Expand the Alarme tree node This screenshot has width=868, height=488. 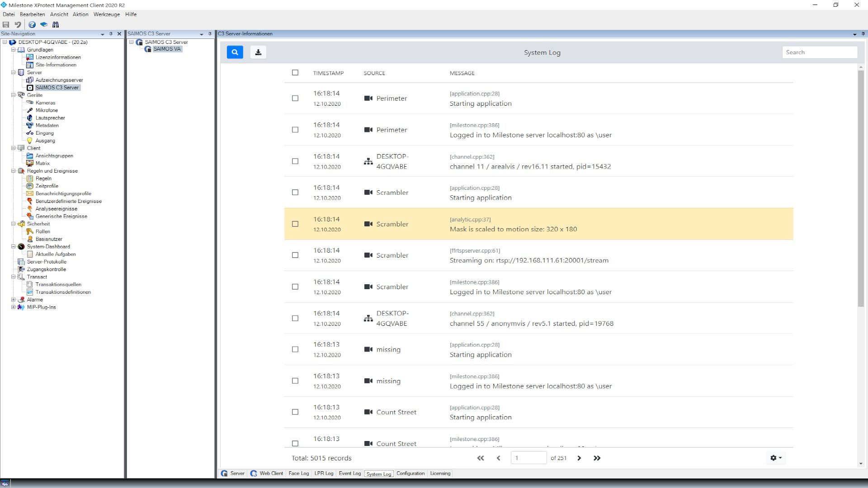[13, 300]
